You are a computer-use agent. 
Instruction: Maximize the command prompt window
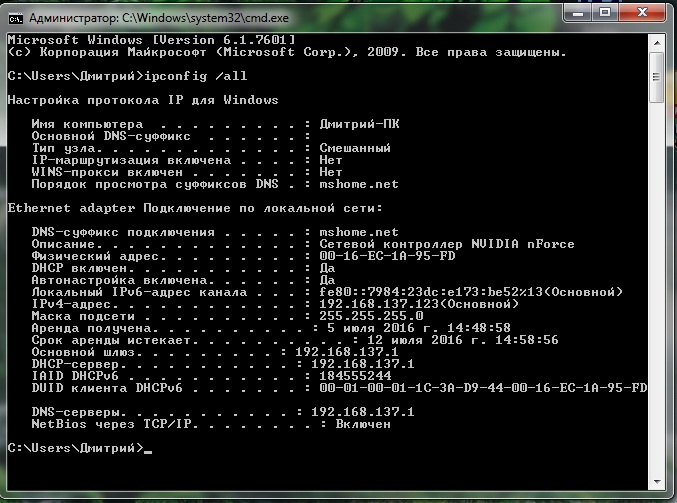(605, 13)
